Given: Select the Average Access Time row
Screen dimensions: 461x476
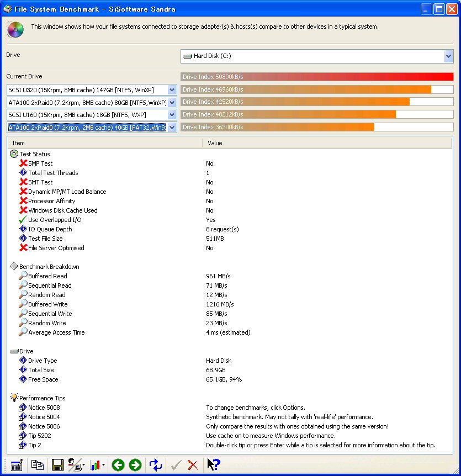Looking at the screenshot, I should click(x=230, y=332).
